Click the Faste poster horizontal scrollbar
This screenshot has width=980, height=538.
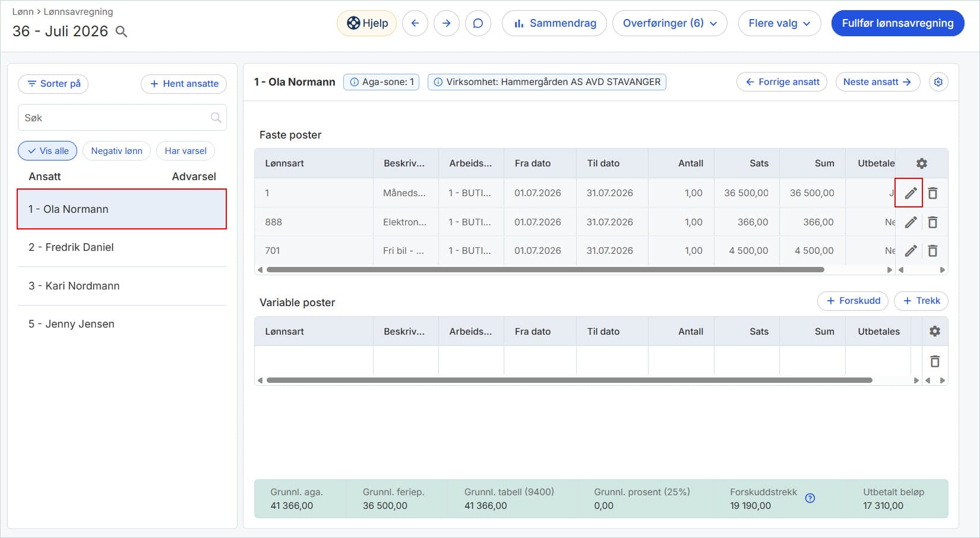tap(545, 270)
